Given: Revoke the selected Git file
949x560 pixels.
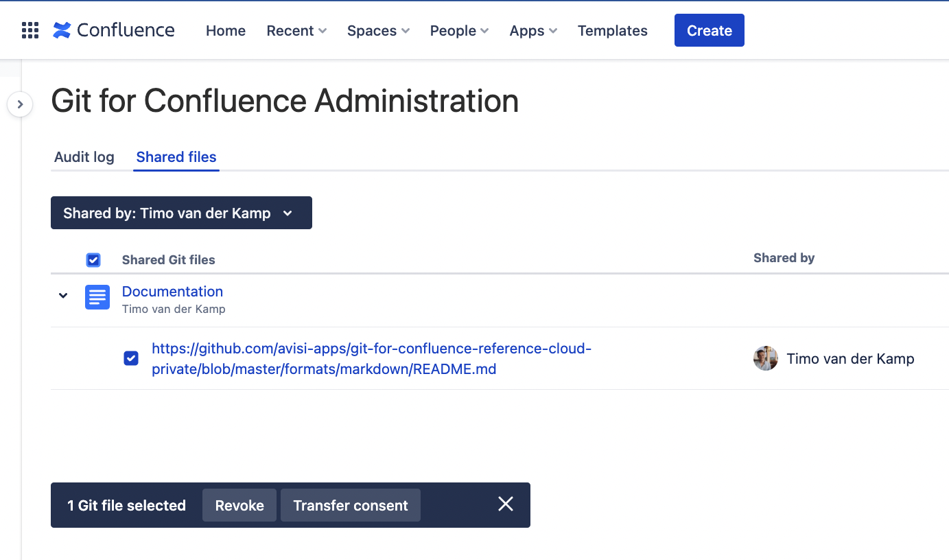Looking at the screenshot, I should (x=239, y=505).
